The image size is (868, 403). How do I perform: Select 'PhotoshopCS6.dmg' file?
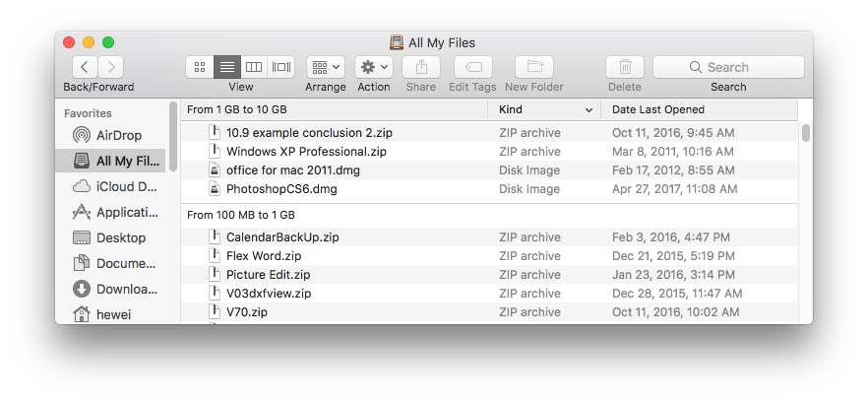point(281,189)
